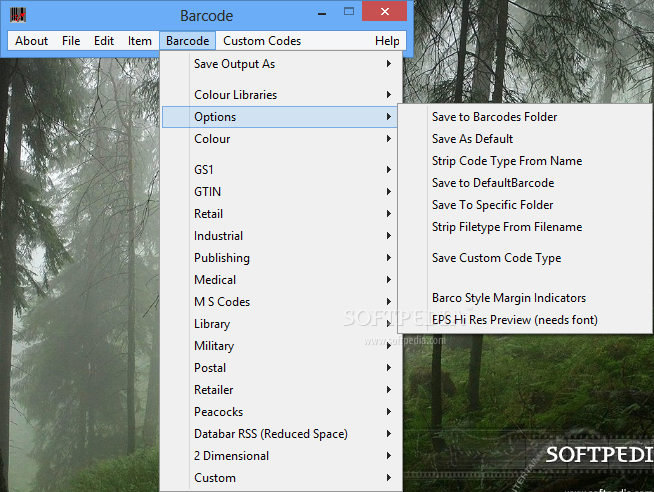Click the arrow beside Save Output As
The width and height of the screenshot is (654, 492).
pos(388,64)
